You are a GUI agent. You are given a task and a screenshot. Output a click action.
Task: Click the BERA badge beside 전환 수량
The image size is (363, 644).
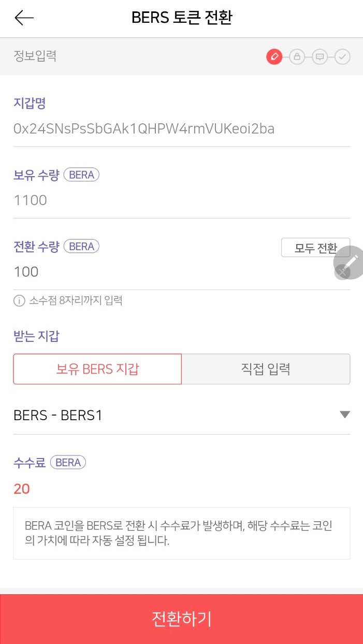(x=81, y=246)
